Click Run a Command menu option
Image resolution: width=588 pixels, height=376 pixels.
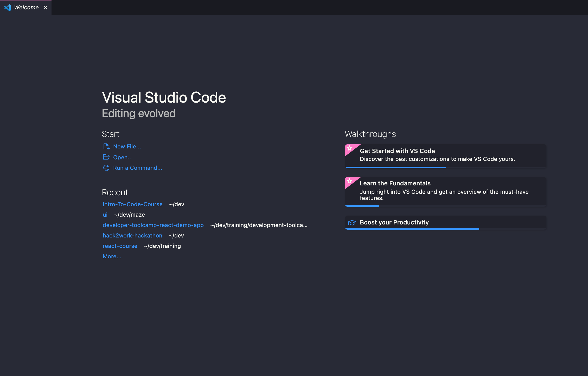click(137, 168)
